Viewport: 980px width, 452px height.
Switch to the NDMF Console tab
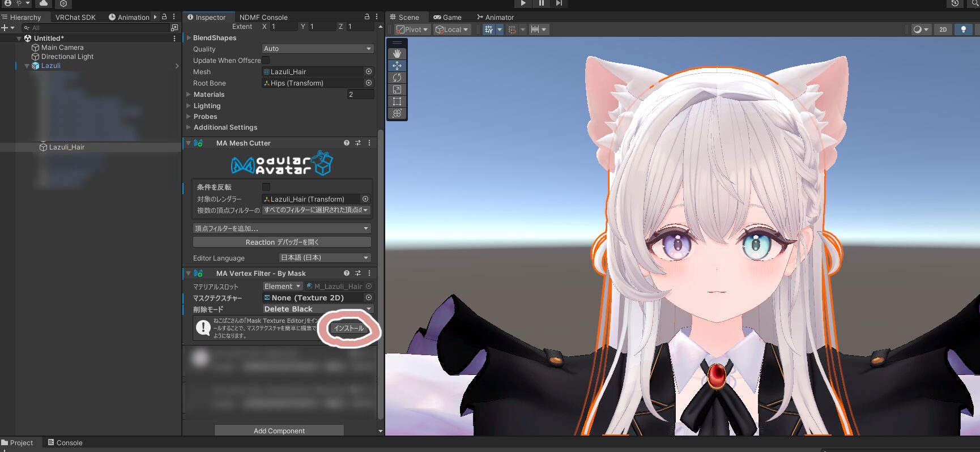click(x=263, y=18)
